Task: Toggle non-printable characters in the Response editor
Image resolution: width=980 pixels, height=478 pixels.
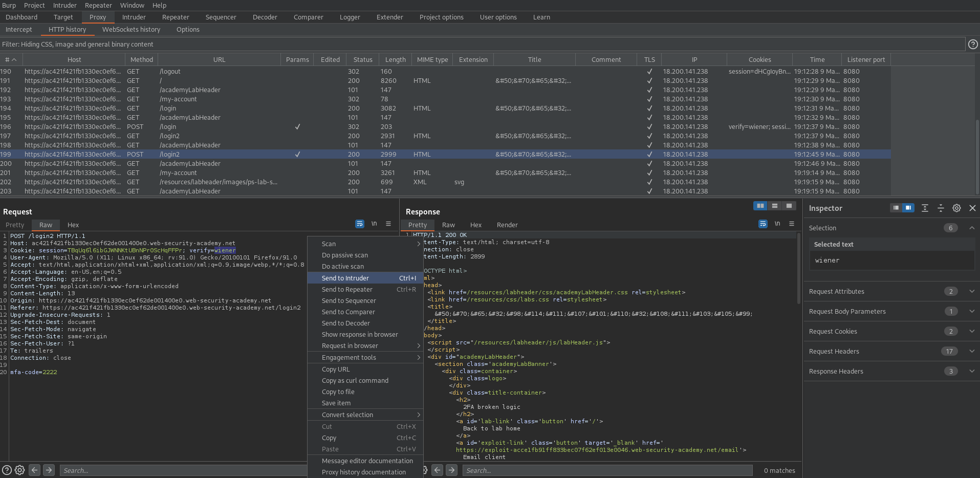Action: [777, 224]
